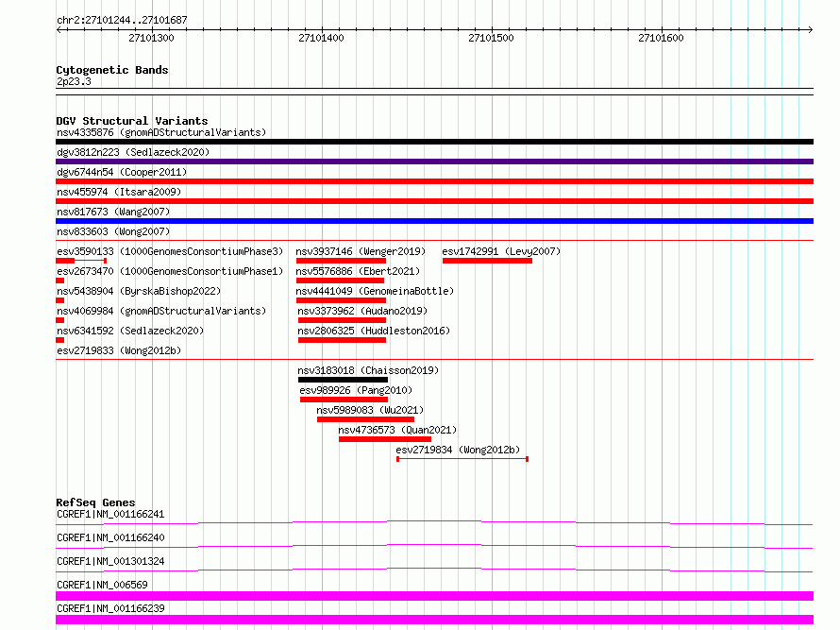Open variant esv3590133 (1000GenomesConsortiumPhase3)
840x630 pixels.
[170, 251]
